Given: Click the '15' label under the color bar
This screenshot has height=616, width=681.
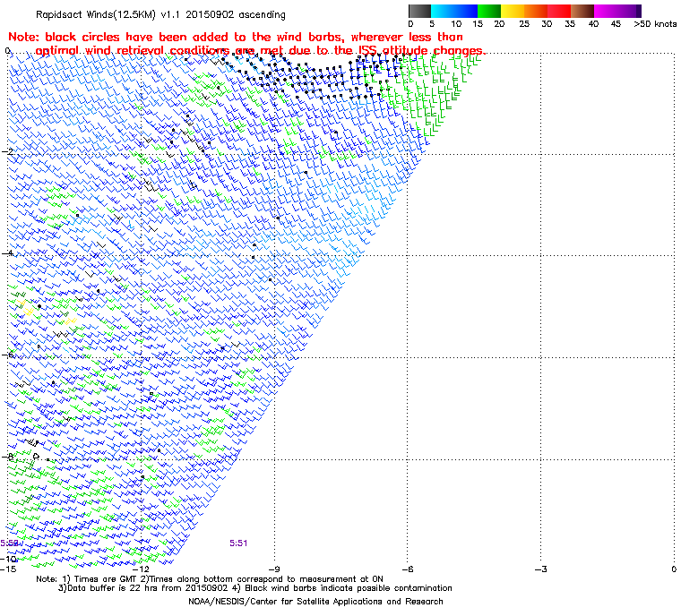Looking at the screenshot, I should click(478, 24).
